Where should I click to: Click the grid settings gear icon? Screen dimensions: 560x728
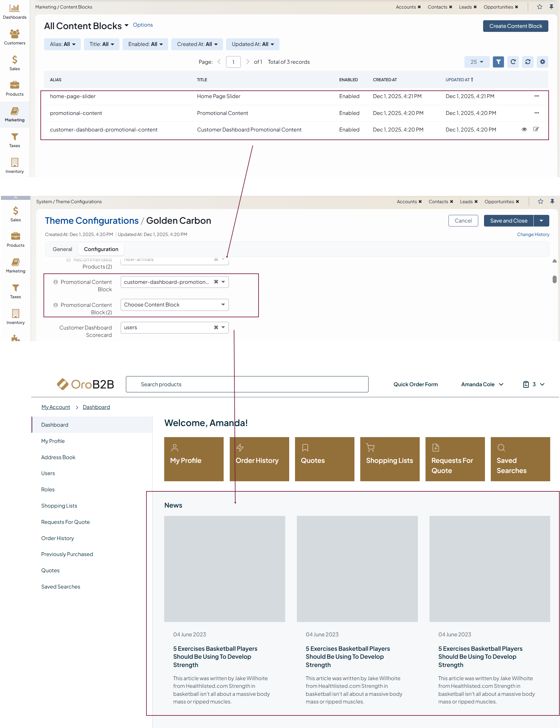point(542,62)
